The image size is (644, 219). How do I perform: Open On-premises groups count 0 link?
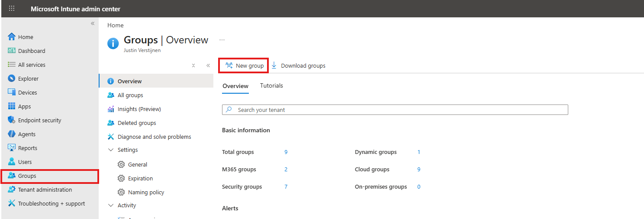(419, 186)
